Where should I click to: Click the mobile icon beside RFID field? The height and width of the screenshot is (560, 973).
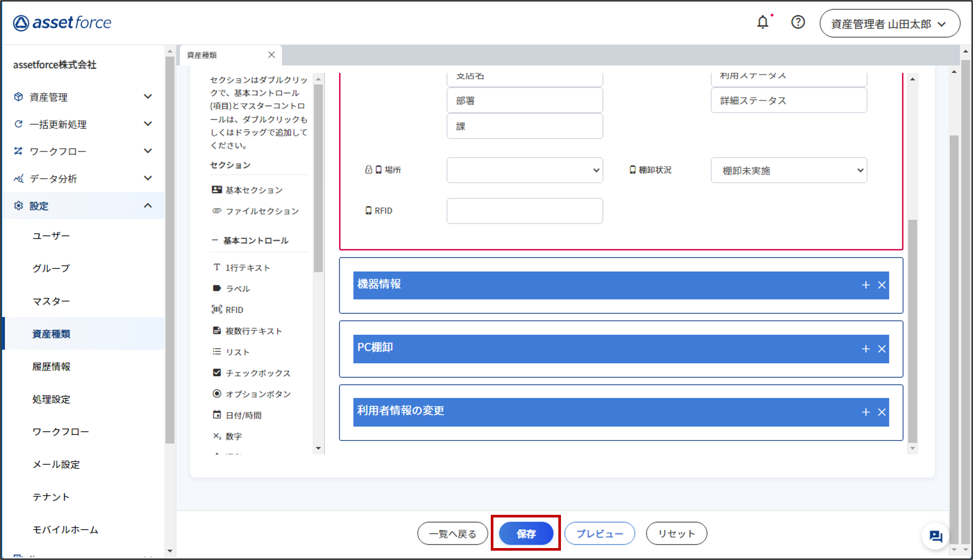coord(368,210)
